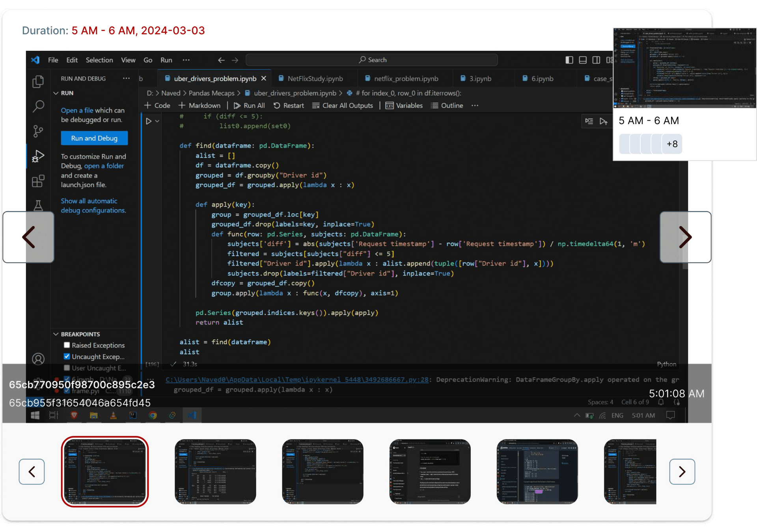Click the VS Code logo icon
This screenshot has width=757, height=532.
pyautogui.click(x=35, y=60)
